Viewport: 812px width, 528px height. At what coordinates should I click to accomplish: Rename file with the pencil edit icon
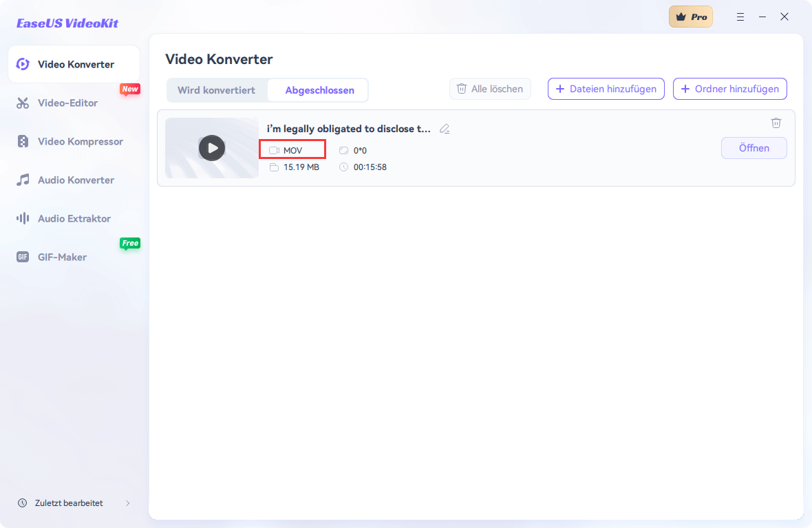click(445, 129)
